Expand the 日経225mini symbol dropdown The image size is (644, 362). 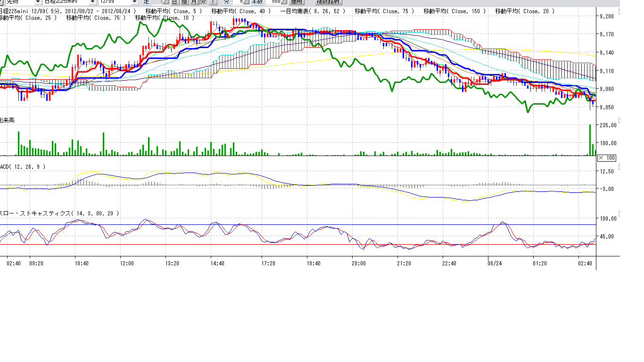pos(92,2)
